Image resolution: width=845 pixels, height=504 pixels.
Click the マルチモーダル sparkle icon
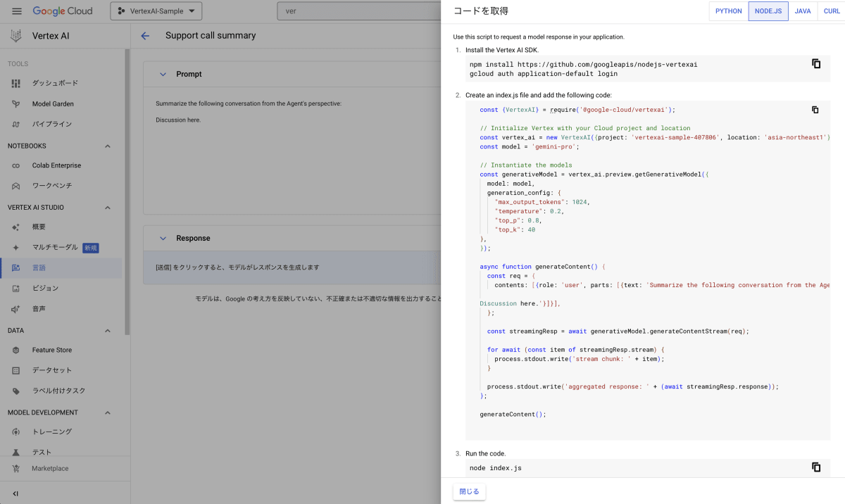pos(16,248)
